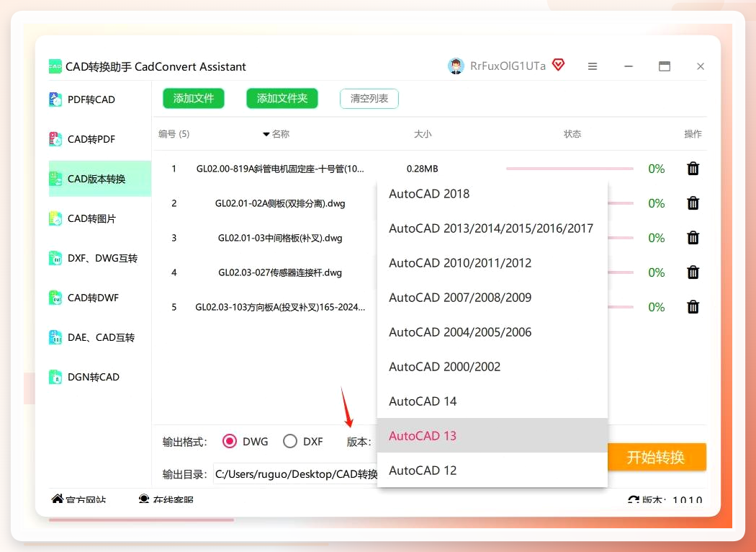Choose AutoCAD 2000/2002 option
Screen dimensions: 756x552
coord(492,367)
